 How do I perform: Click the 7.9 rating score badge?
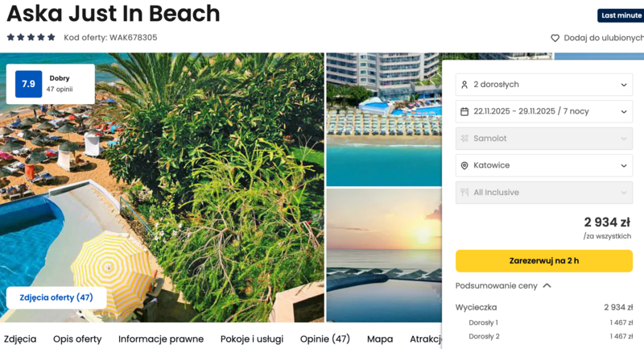pos(28,84)
